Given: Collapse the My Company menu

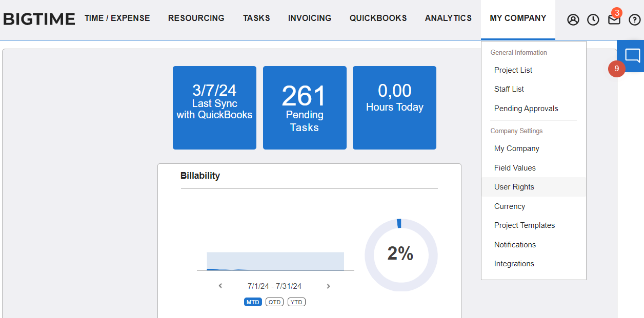Looking at the screenshot, I should coord(518,18).
